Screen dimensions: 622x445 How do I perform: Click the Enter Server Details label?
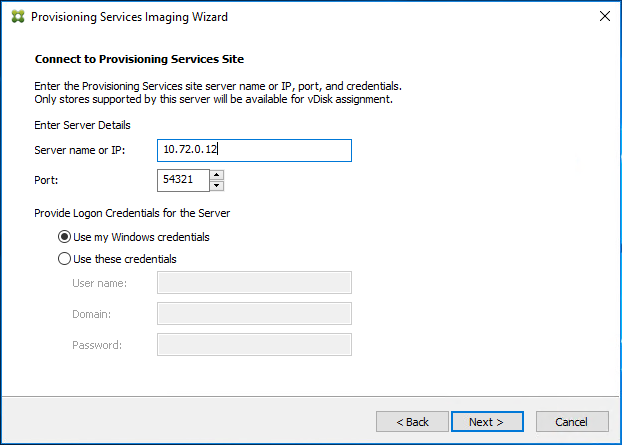click(82, 125)
